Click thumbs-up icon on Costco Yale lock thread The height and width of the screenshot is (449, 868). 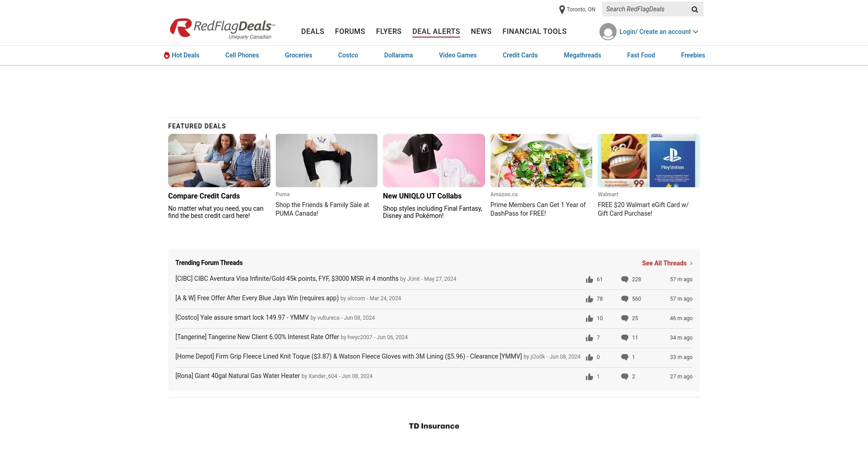pos(590,318)
